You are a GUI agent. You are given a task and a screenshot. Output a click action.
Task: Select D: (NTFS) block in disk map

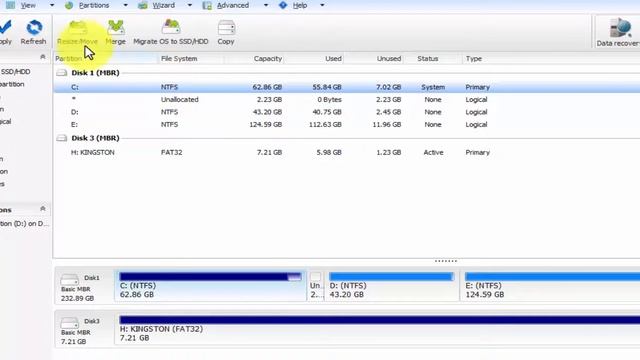coord(392,286)
